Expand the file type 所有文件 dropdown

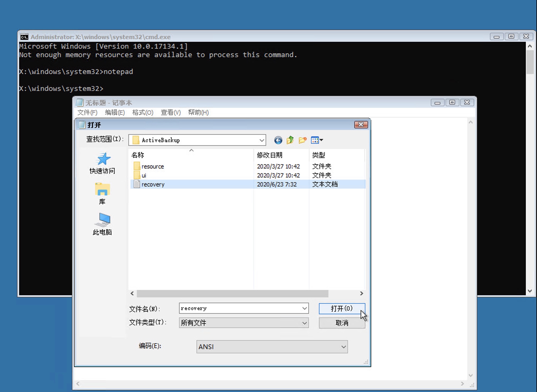tap(304, 323)
